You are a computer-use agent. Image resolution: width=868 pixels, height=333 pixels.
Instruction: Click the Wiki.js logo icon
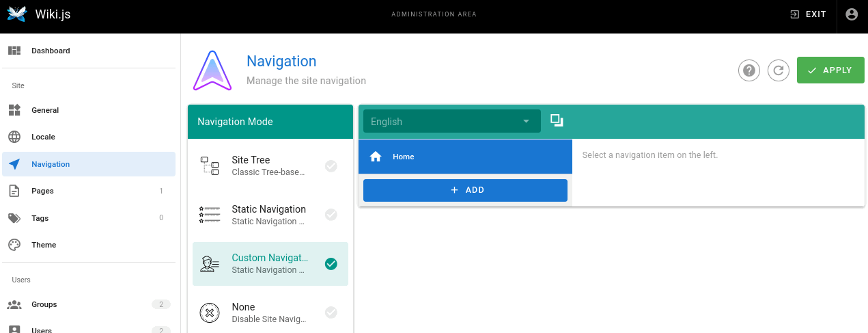[16, 14]
